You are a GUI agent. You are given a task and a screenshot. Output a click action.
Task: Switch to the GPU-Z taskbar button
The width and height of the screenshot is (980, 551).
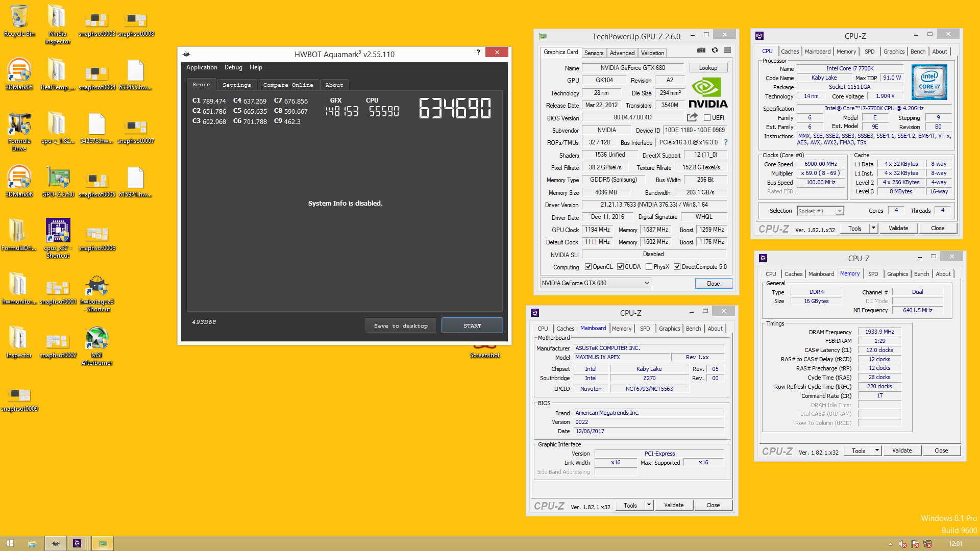pyautogui.click(x=103, y=543)
